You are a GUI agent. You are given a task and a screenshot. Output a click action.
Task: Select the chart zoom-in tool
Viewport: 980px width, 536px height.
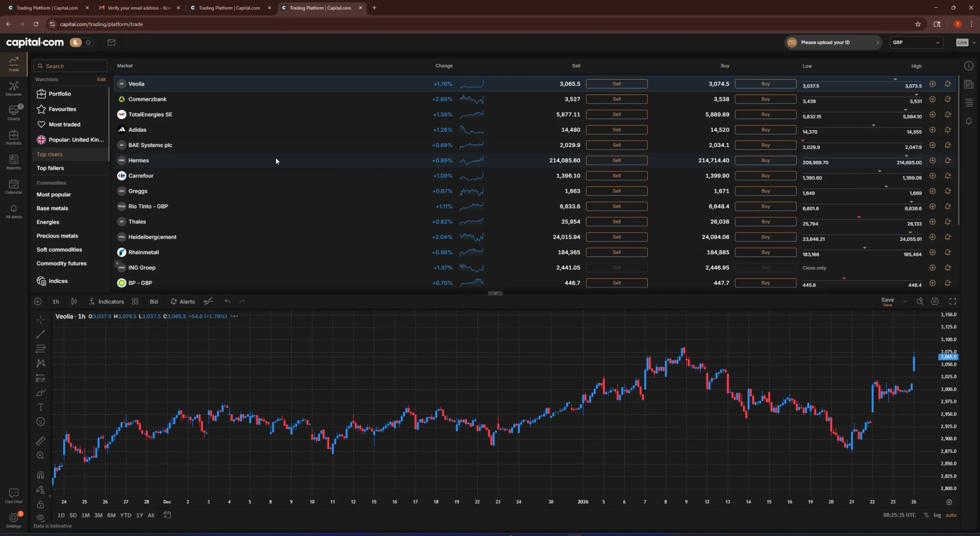(x=41, y=456)
